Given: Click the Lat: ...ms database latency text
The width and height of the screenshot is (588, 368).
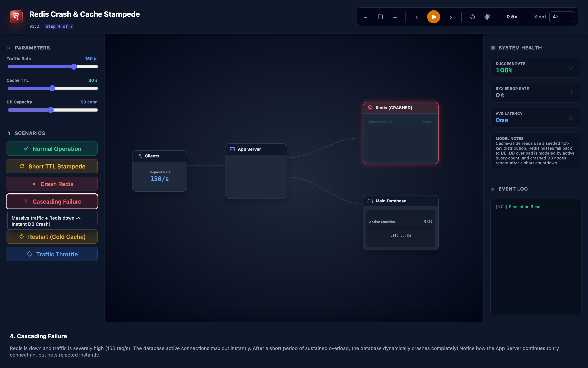Looking at the screenshot, I should [x=400, y=235].
